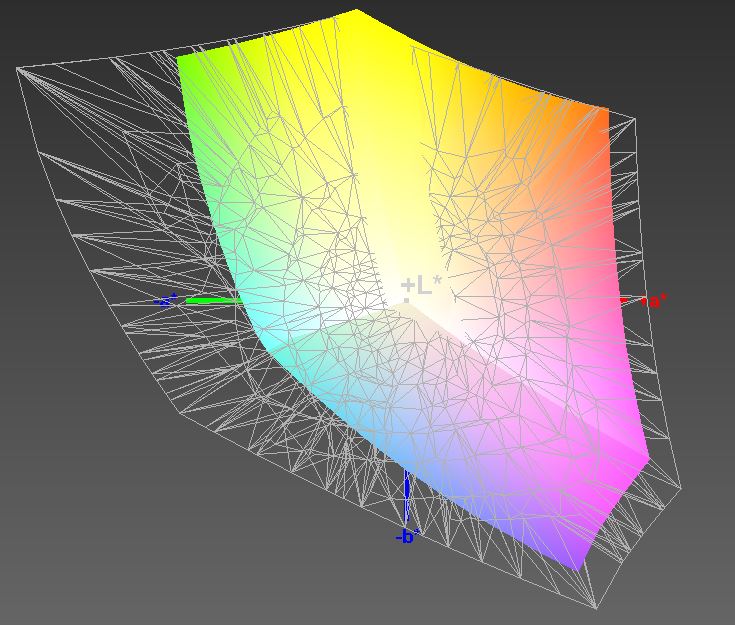Select the -a* label at left

point(167,300)
